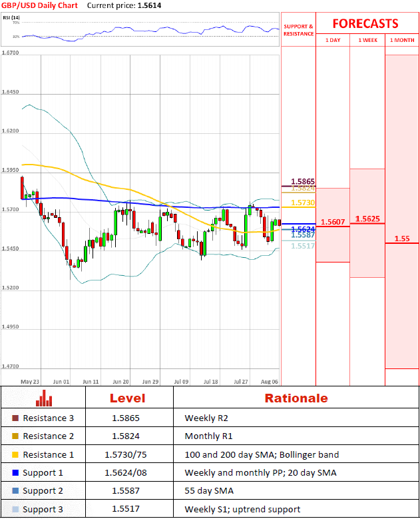Image resolution: width=420 pixels, height=519 pixels.
Task: Click the Rationale column header in table
Action: (x=296, y=398)
